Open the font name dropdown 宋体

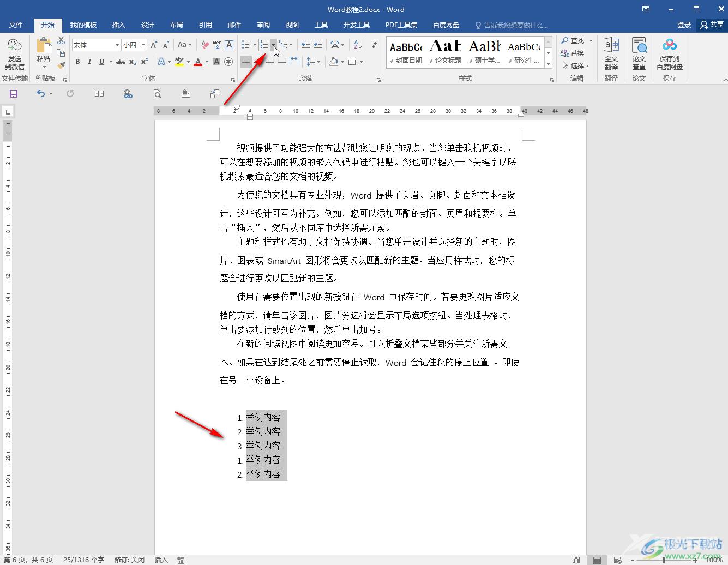[x=117, y=45]
